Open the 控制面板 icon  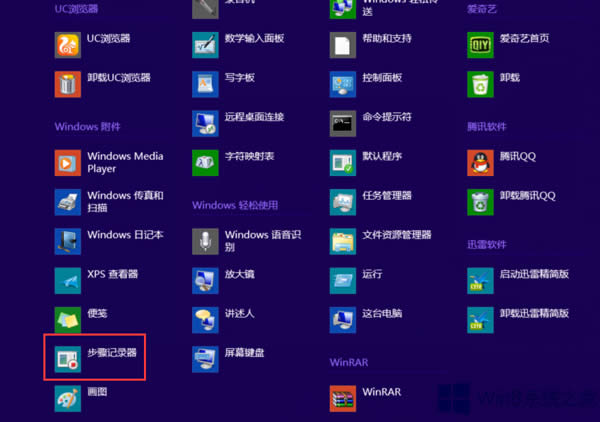tap(343, 84)
